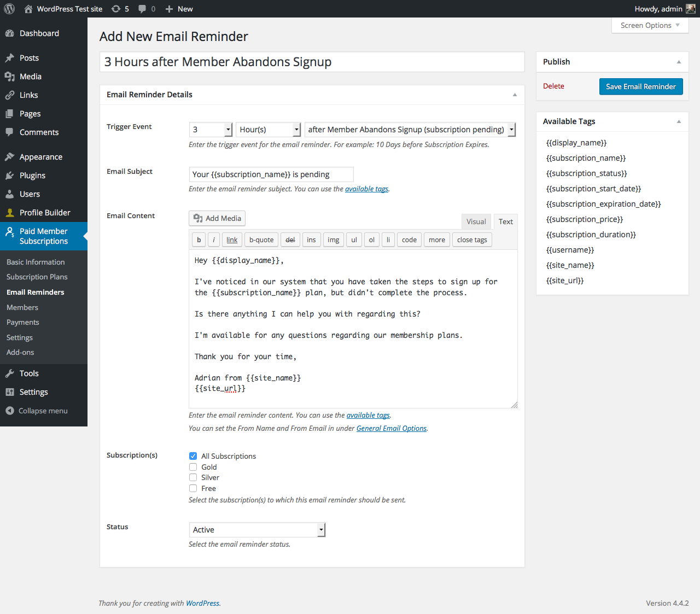Open the after Member Abandons Signup dropdown

(410, 130)
